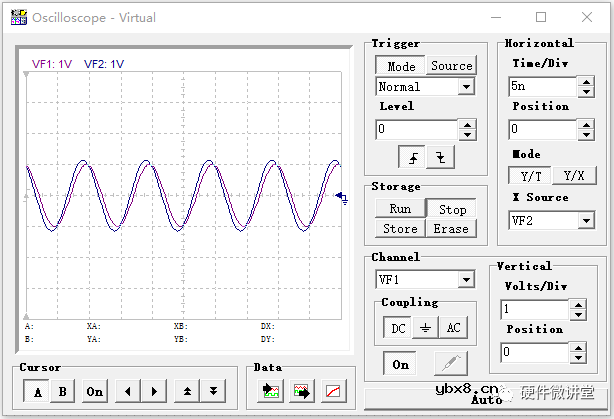Select AC coupling
The width and height of the screenshot is (614, 419).
click(453, 328)
